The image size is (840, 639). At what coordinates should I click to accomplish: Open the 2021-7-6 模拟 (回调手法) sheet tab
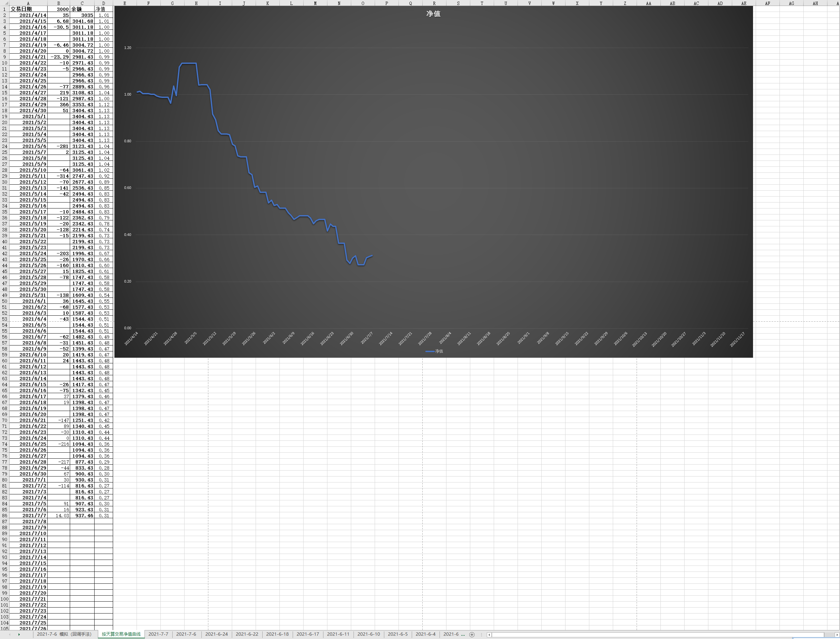pyautogui.click(x=64, y=634)
